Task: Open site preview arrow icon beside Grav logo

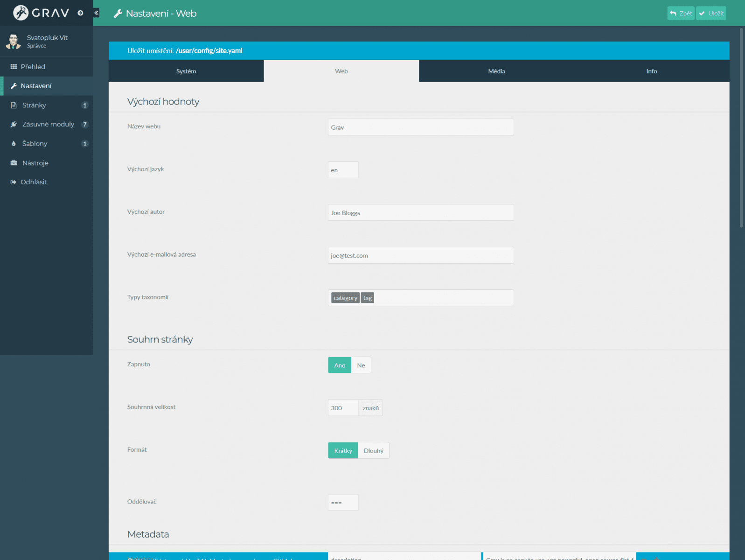Action: (80, 13)
